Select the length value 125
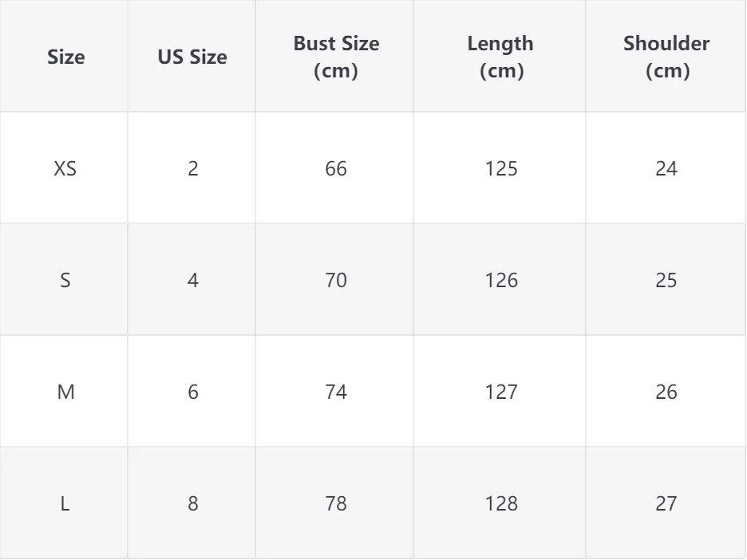Screen dimensions: 747x560 [x=501, y=168]
